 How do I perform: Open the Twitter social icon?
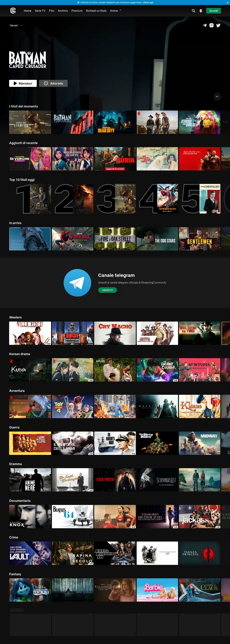click(x=218, y=25)
